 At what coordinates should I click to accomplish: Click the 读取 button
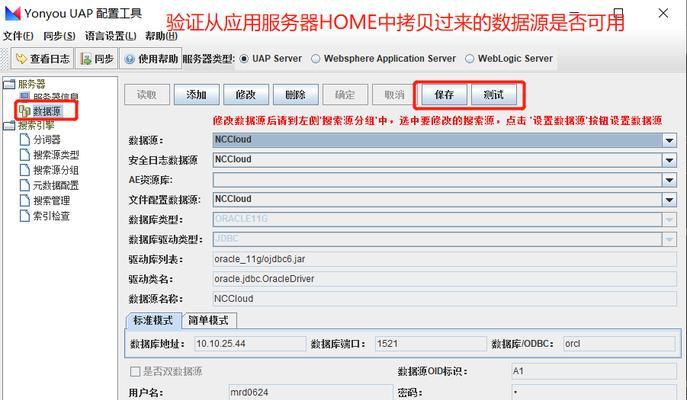point(147,95)
